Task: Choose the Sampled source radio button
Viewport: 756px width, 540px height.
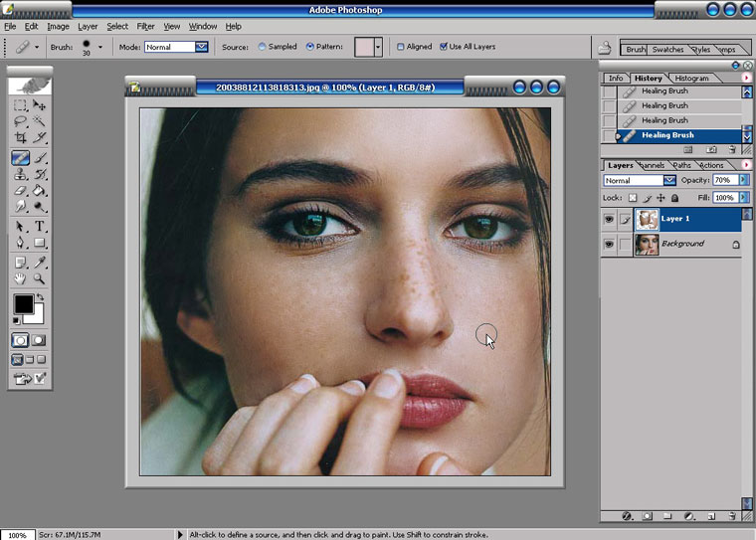Action: pyautogui.click(x=263, y=47)
